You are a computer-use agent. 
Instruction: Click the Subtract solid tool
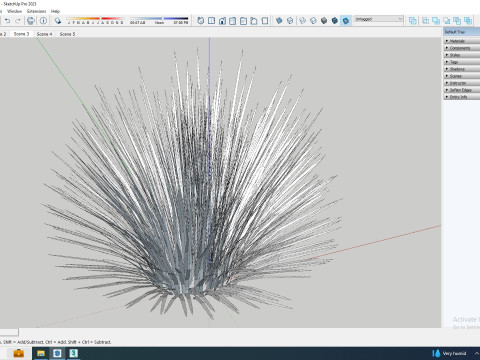click(x=446, y=21)
